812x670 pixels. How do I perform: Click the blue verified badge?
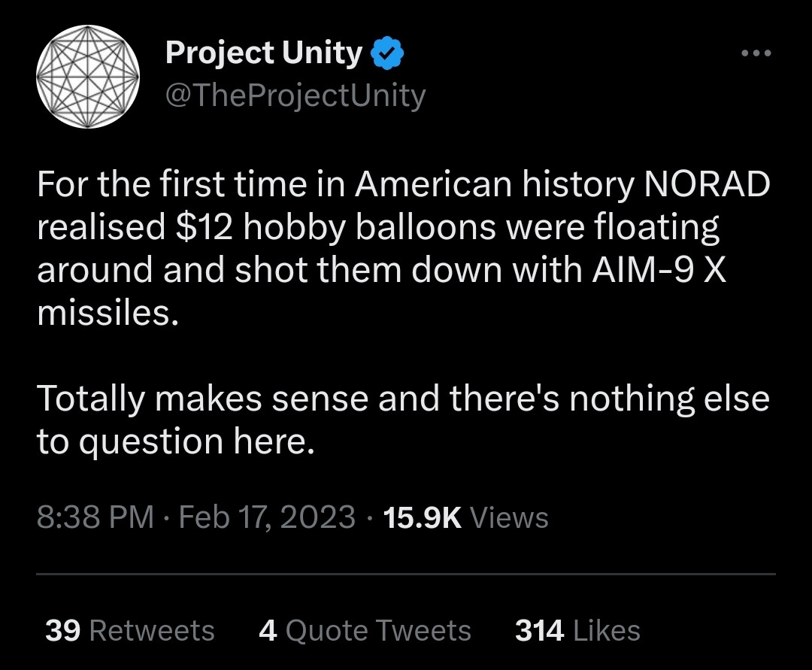[387, 53]
